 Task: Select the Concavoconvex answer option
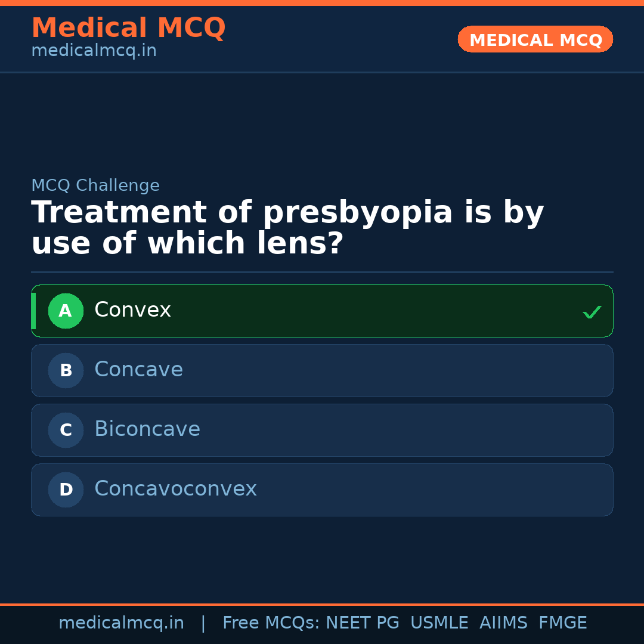click(x=175, y=489)
